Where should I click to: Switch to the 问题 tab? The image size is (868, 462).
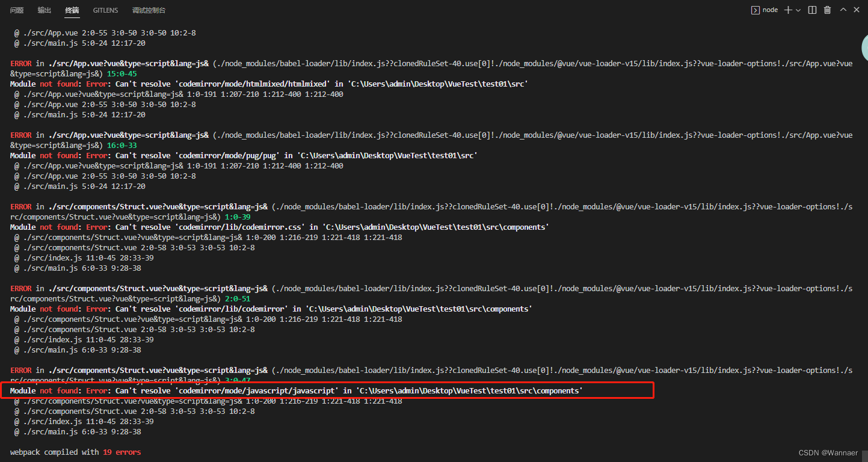16,10
